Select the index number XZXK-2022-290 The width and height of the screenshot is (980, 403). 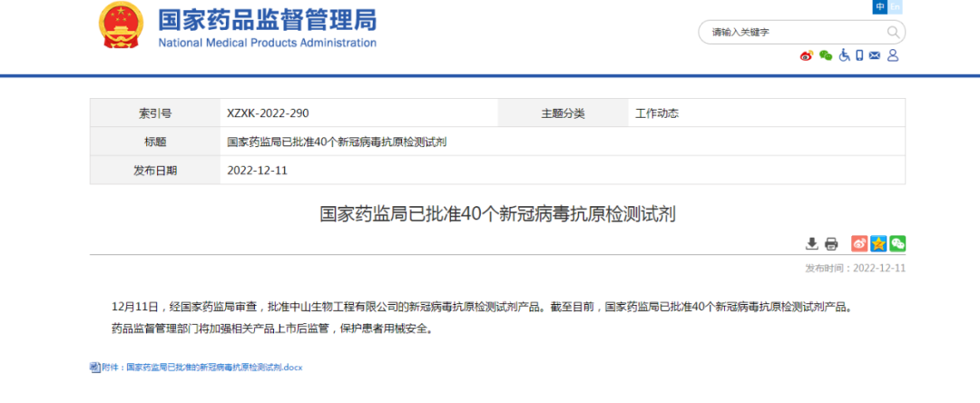click(268, 113)
